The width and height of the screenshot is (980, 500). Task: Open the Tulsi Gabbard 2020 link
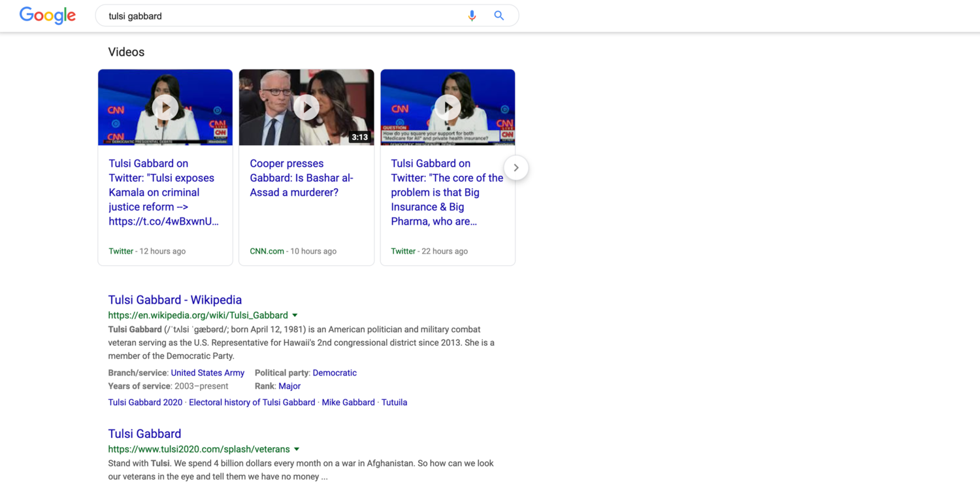pos(145,402)
